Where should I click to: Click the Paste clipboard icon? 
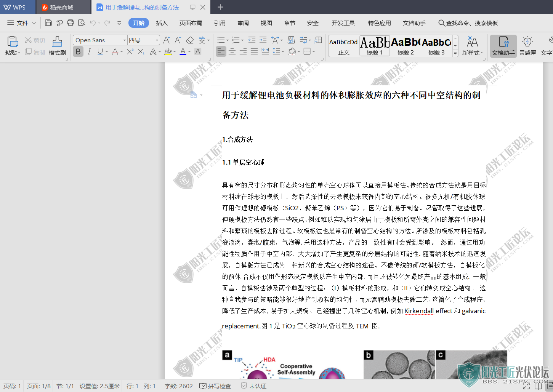[x=13, y=42]
